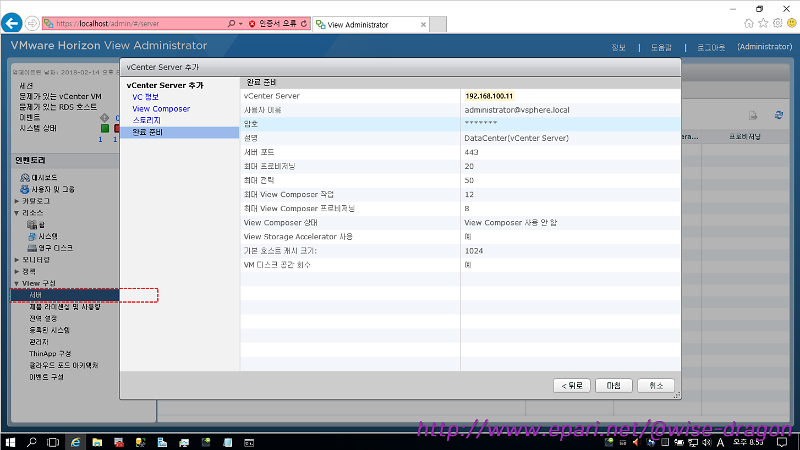Open browser home icon

pyautogui.click(x=748, y=23)
